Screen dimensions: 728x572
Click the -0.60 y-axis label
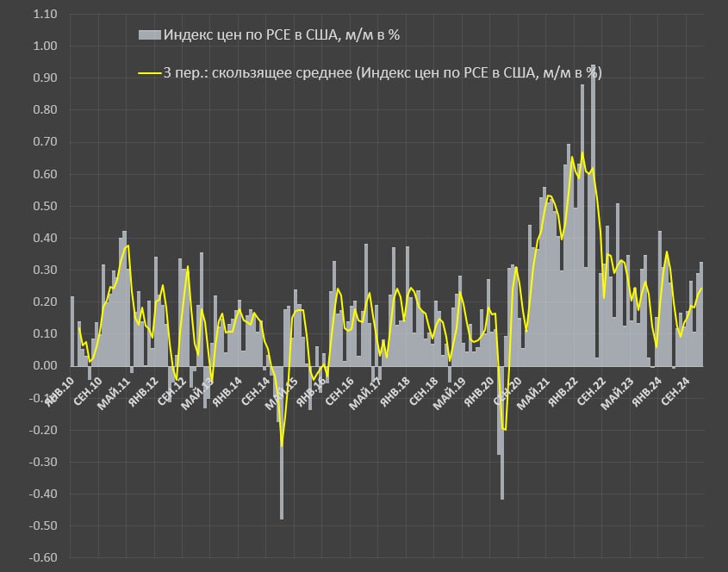42,557
